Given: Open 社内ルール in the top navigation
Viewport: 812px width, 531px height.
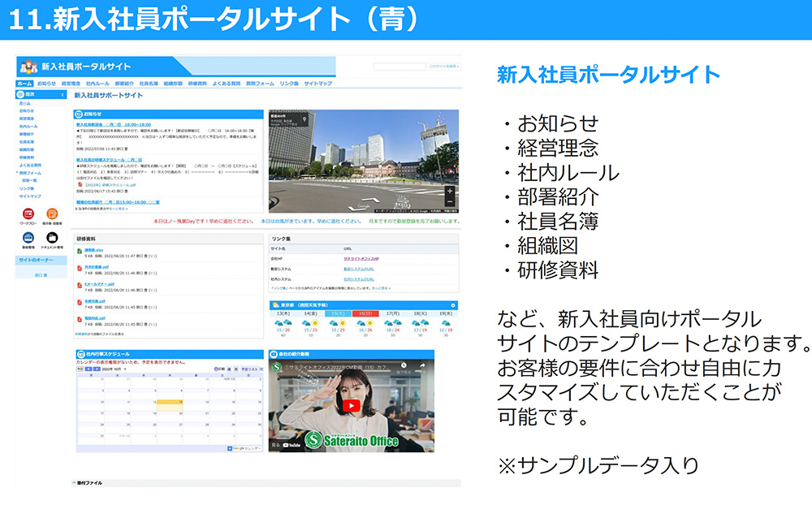Looking at the screenshot, I should [97, 84].
